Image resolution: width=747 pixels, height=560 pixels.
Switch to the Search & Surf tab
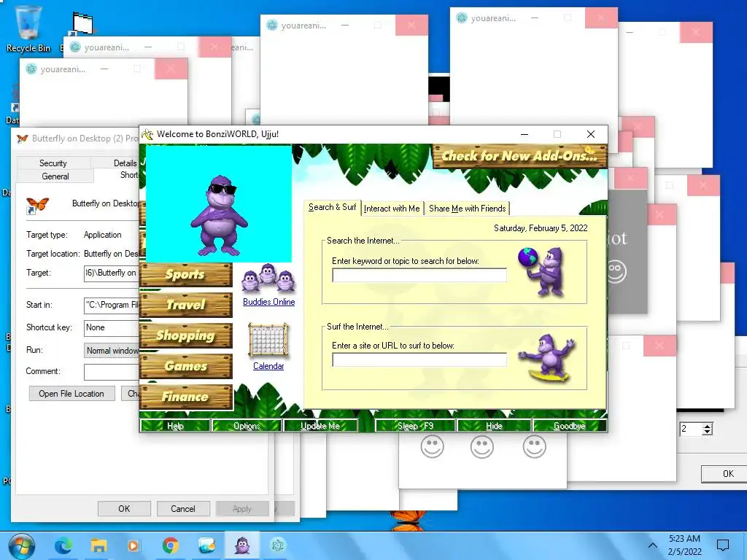pos(332,207)
